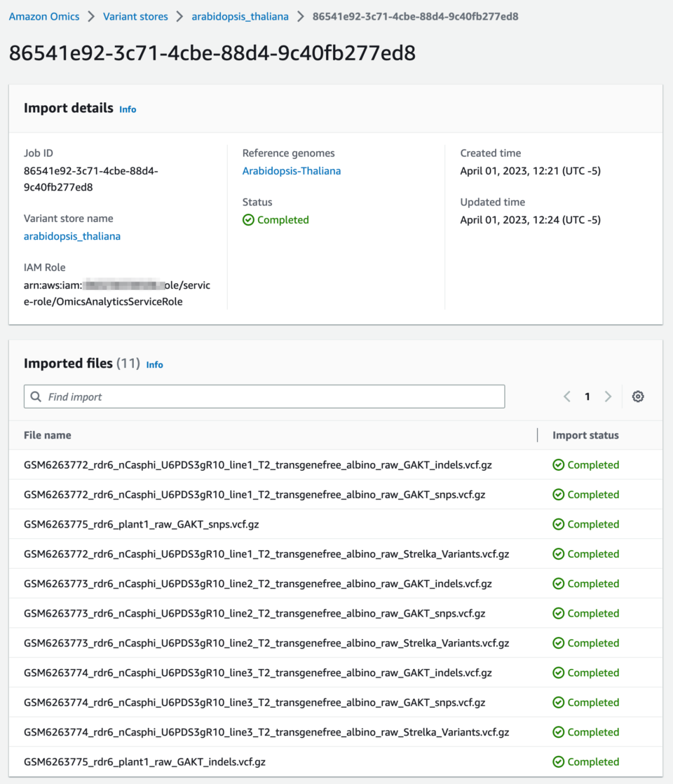Select page 1 in the pagination control

pyautogui.click(x=587, y=396)
